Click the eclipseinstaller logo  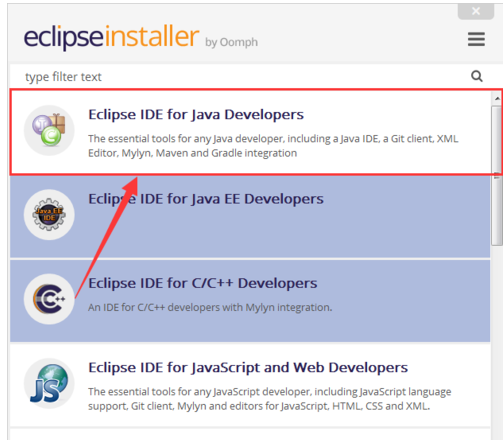coord(111,37)
